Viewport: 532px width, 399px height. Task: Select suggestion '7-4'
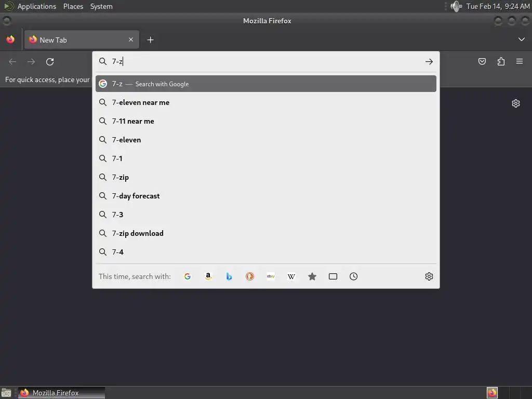point(266,252)
